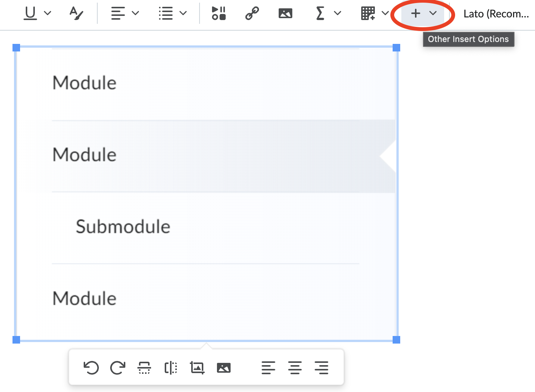Flip the image vertically
The width and height of the screenshot is (535, 392).
coord(144,368)
